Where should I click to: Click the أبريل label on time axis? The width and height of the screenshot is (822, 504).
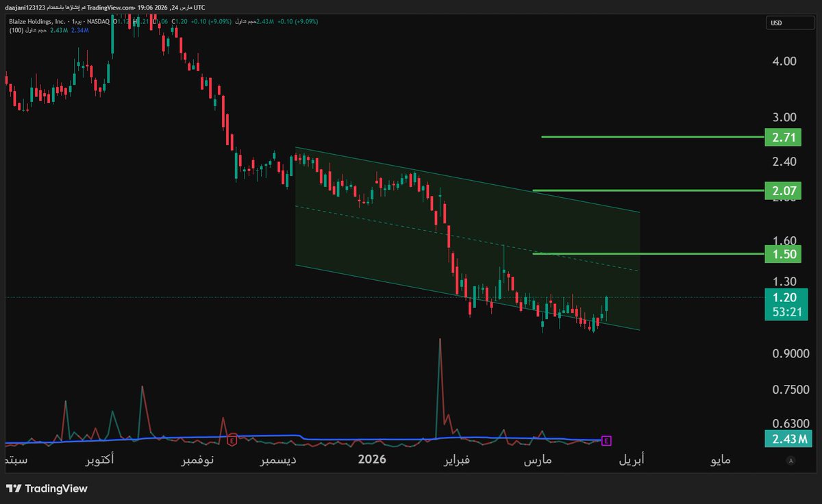[x=632, y=460]
